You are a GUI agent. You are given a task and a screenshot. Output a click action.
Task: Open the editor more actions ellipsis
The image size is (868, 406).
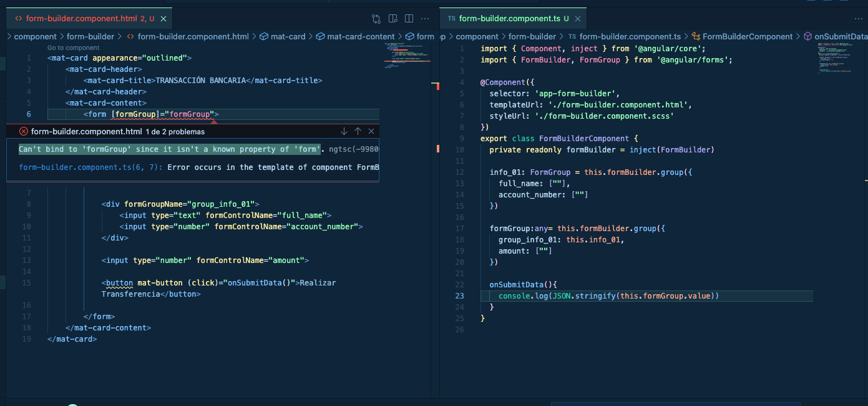tap(425, 19)
